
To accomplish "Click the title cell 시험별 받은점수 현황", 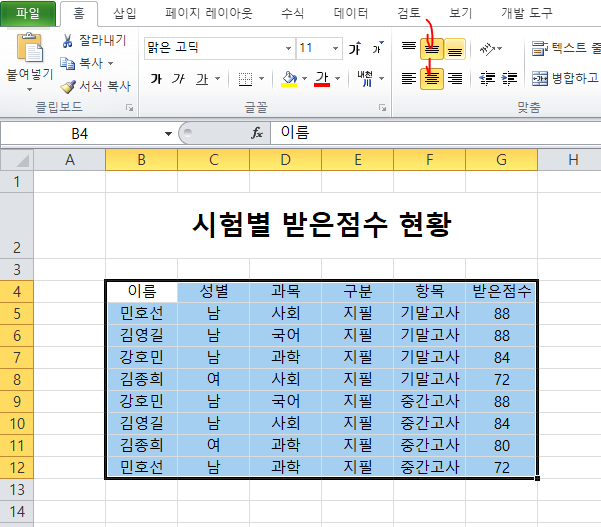I will [322, 225].
